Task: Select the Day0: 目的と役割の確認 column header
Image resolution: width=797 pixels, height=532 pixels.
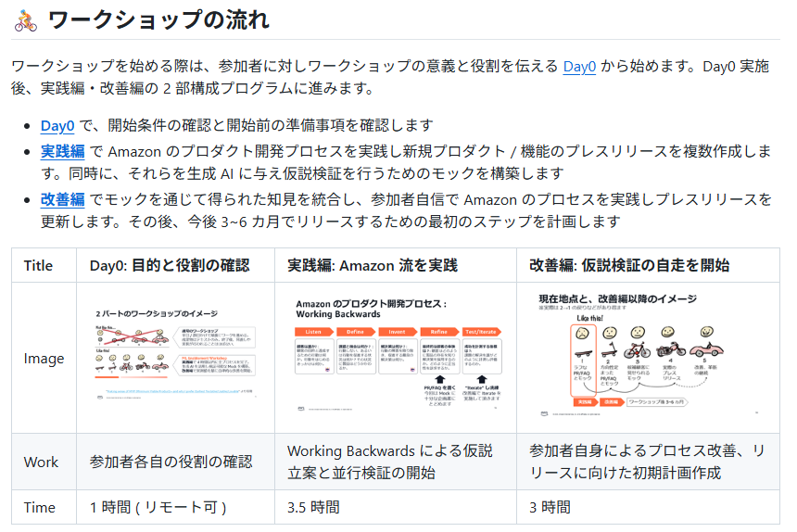Action: coord(170,265)
